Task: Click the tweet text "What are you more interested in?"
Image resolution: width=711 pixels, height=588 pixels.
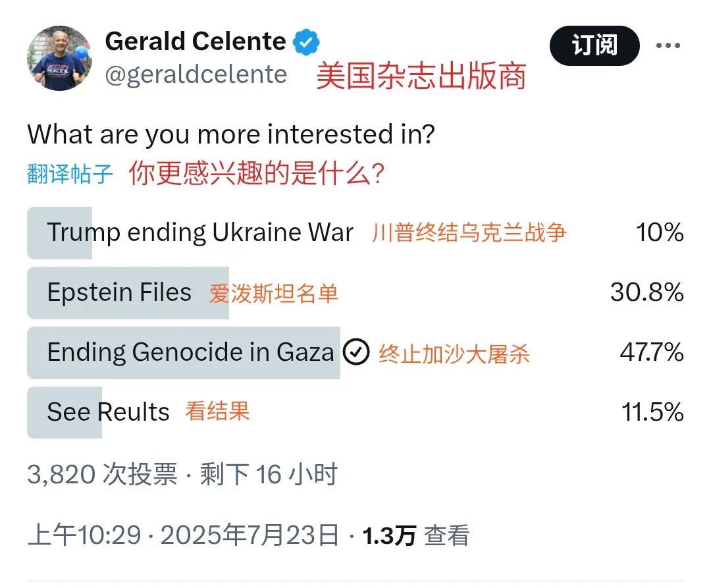Action: click(231, 134)
